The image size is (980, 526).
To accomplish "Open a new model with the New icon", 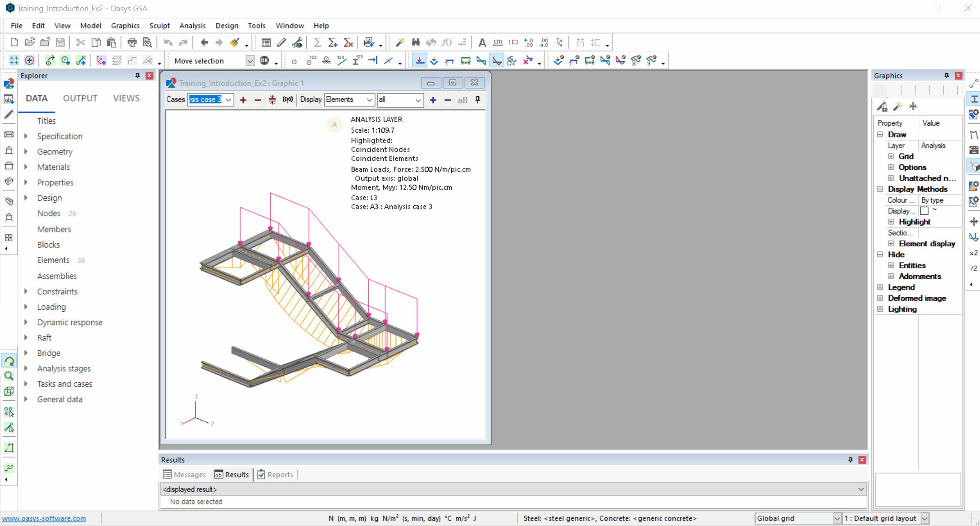I will point(14,42).
